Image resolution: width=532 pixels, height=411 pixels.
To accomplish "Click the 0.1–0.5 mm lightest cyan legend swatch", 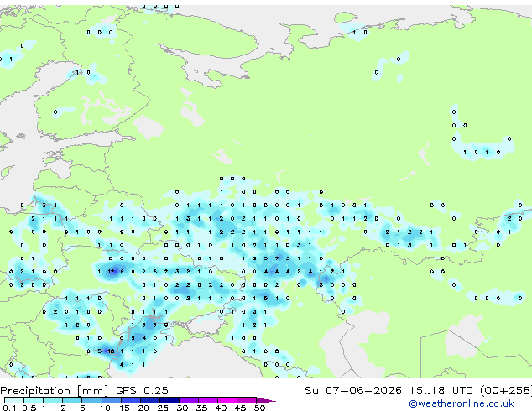I will point(14,400).
